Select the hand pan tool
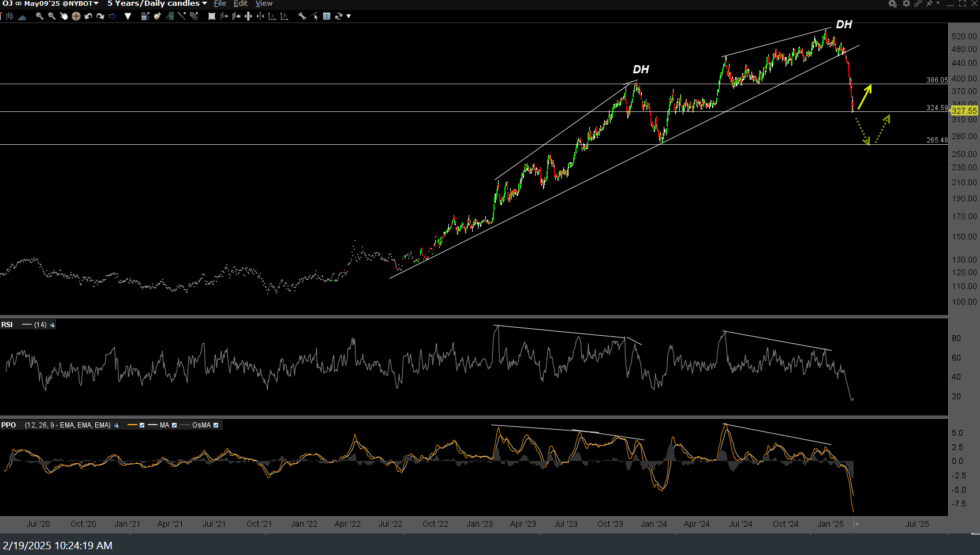The image size is (980, 555). 64,16
